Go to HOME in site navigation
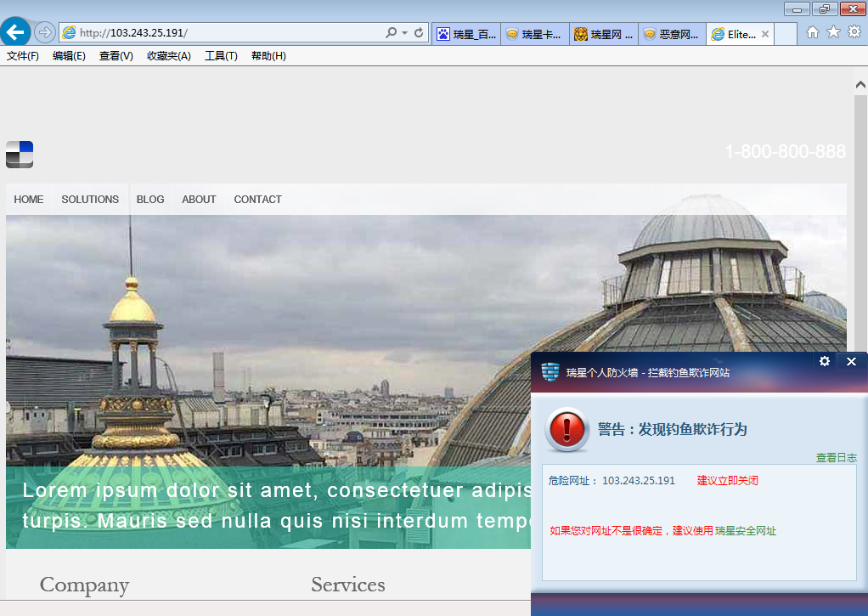 29,200
